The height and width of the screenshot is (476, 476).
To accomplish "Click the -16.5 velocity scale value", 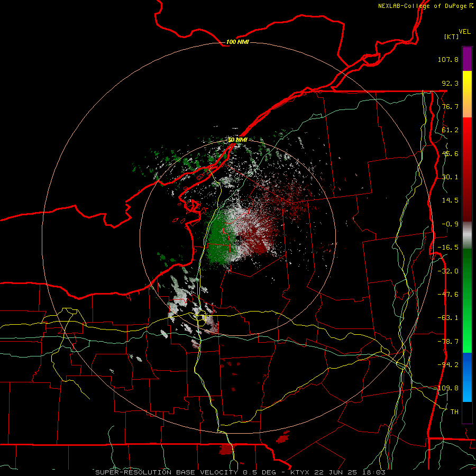I will (448, 248).
